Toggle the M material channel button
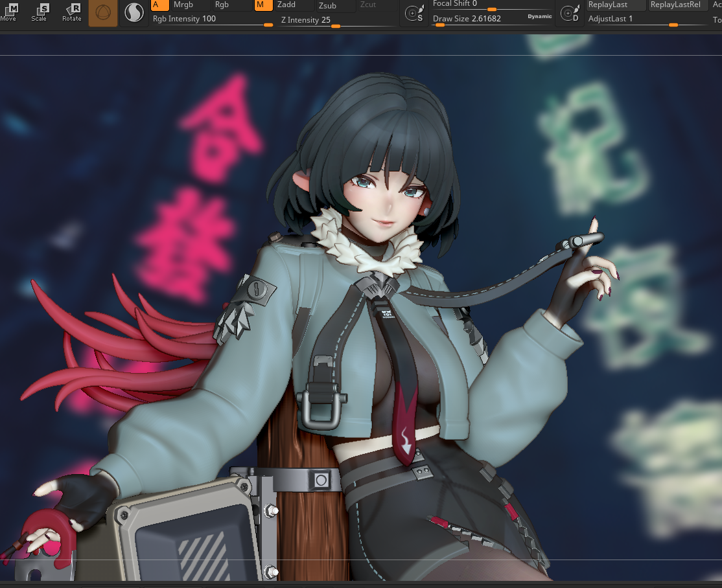The width and height of the screenshot is (722, 588). (x=263, y=5)
